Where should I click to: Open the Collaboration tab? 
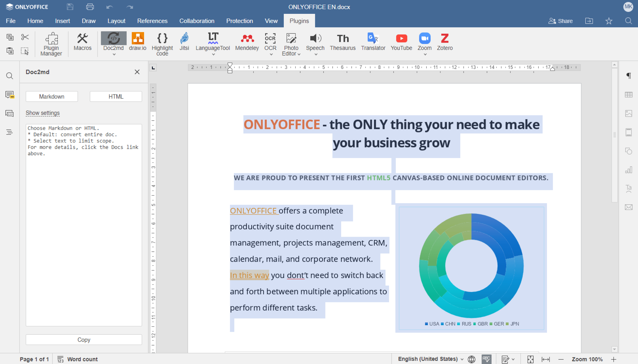[x=197, y=21]
